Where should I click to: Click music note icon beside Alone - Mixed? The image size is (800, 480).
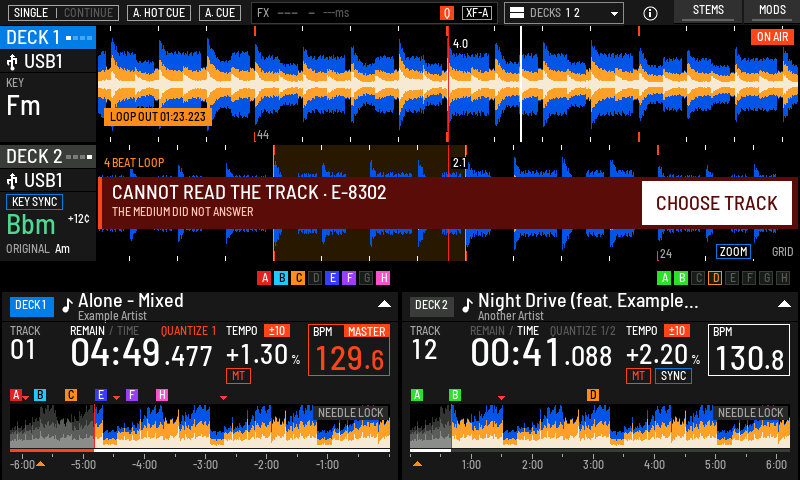[x=67, y=305]
